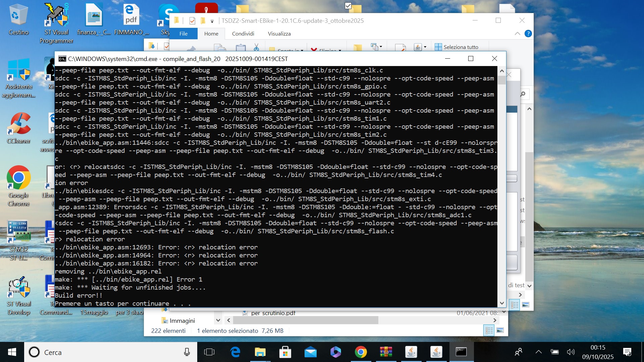Open the Customize Quick Access Toolbar dropdown

pyautogui.click(x=212, y=21)
